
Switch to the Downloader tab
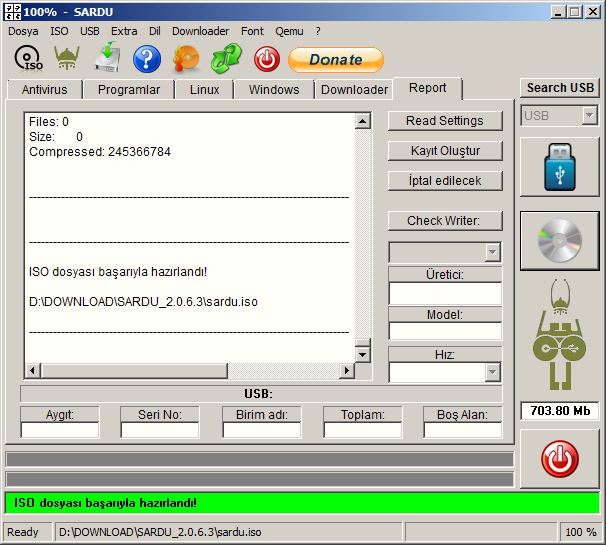point(354,90)
